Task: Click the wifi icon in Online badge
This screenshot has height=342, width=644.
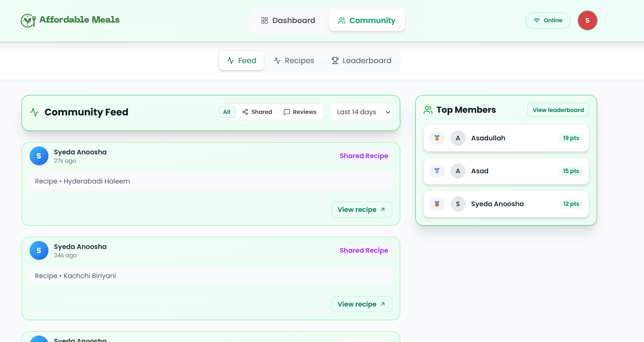Action: tap(537, 20)
